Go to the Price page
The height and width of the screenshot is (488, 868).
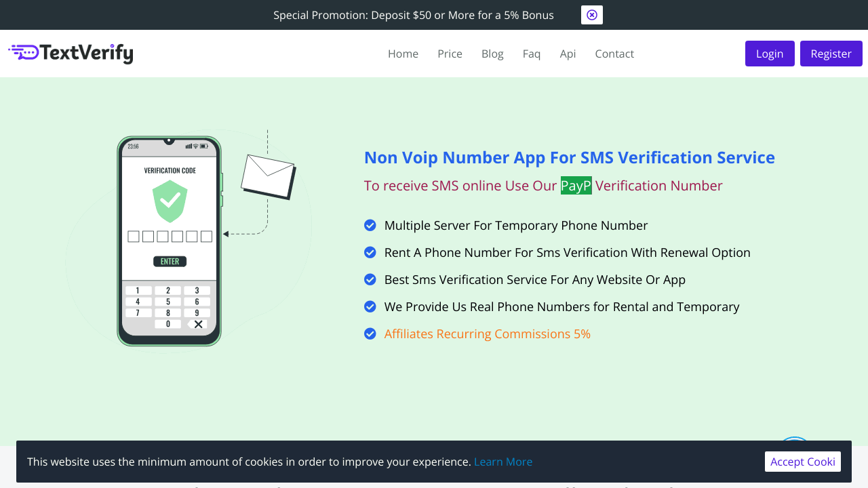pos(450,54)
